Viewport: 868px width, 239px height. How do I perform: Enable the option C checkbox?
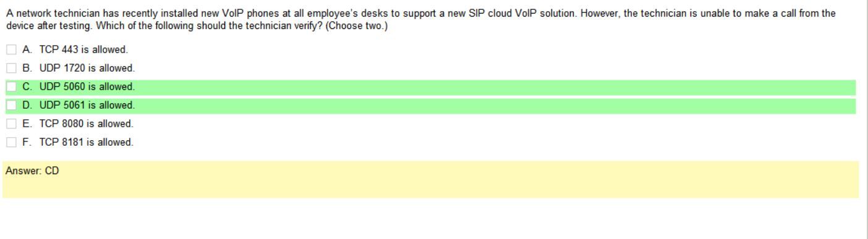(x=12, y=86)
